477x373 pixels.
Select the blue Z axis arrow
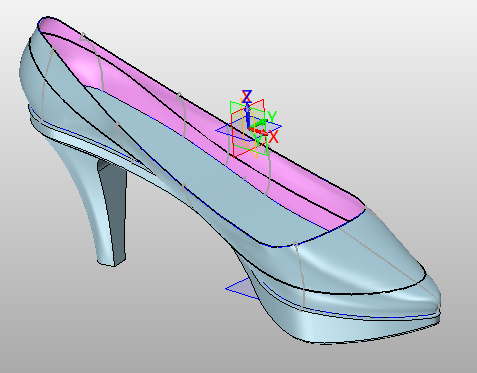coord(248,115)
